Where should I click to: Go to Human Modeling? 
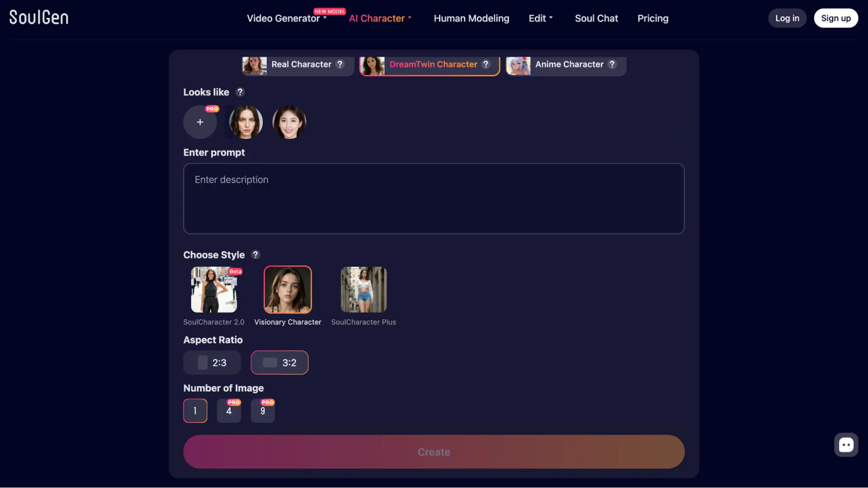[x=471, y=18]
